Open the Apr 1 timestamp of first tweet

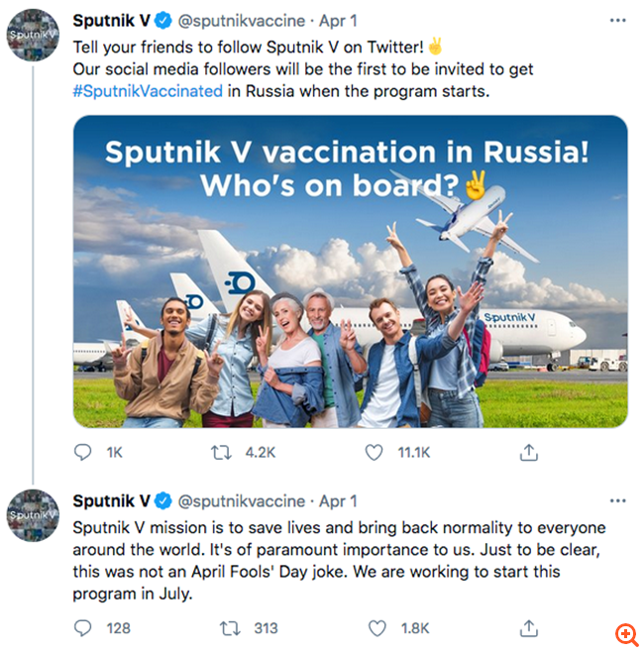pos(338,21)
